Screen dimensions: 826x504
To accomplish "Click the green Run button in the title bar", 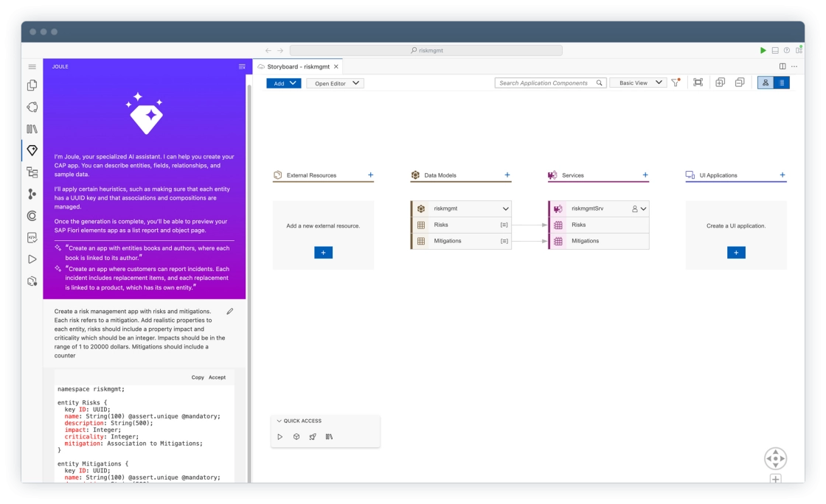I will pyautogui.click(x=763, y=51).
